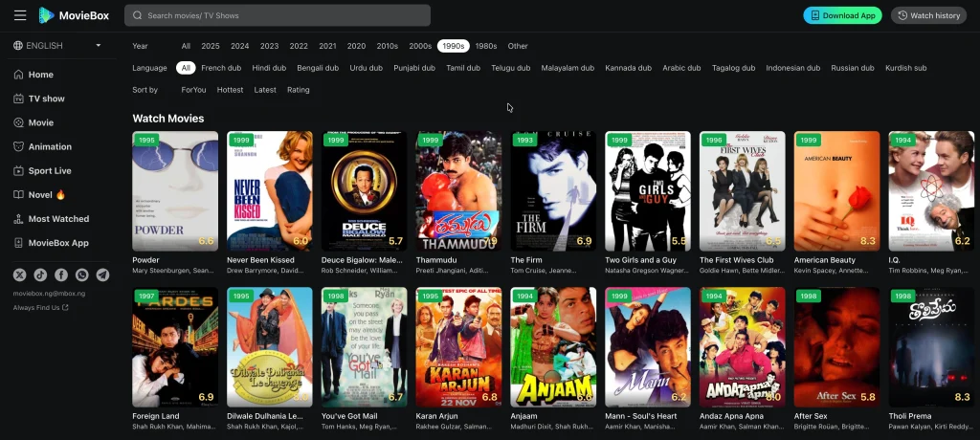Click the Thammudu movie title
The image size is (980, 440).
[x=436, y=260]
